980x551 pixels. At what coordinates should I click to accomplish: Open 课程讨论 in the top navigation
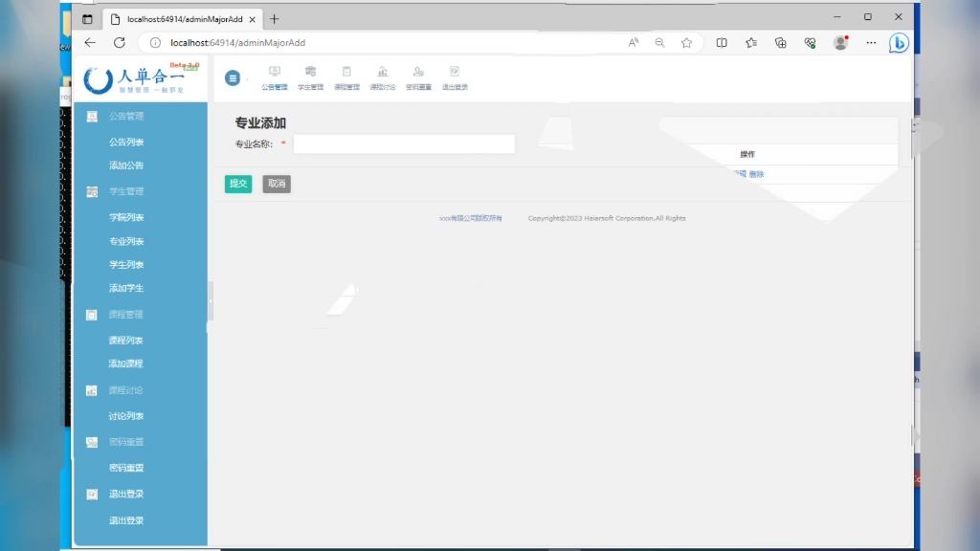(x=383, y=78)
